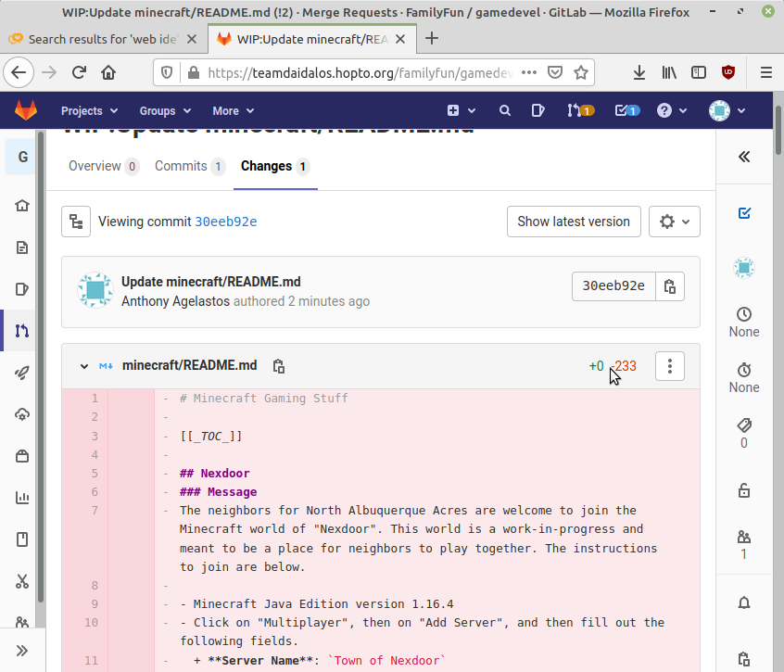Open the diff settings gear dropdown
The height and width of the screenshot is (672, 784).
coord(674,222)
